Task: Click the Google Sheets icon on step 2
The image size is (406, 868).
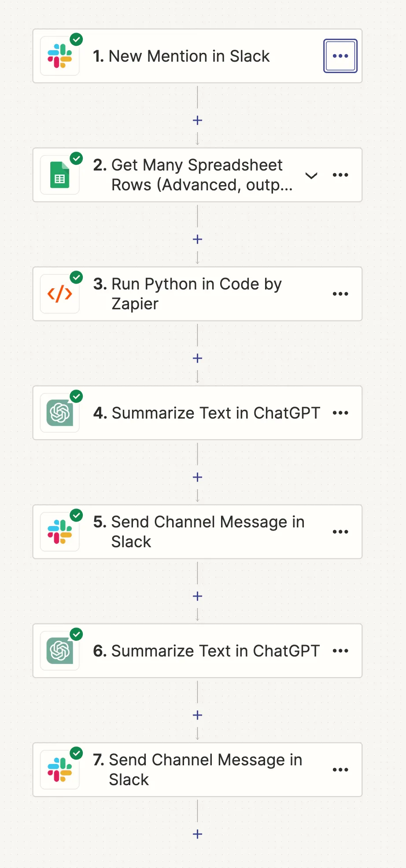Action: (60, 175)
